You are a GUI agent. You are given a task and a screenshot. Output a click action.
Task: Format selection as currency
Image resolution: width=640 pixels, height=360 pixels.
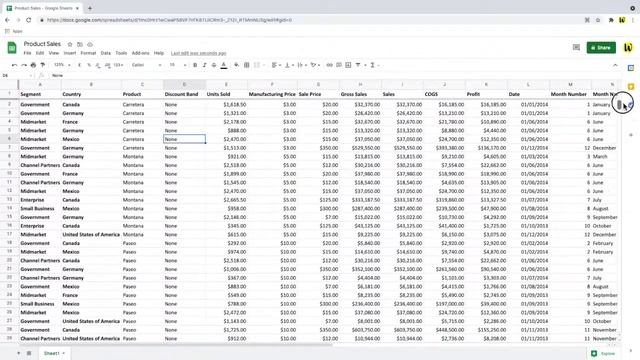pyautogui.click(x=79, y=65)
